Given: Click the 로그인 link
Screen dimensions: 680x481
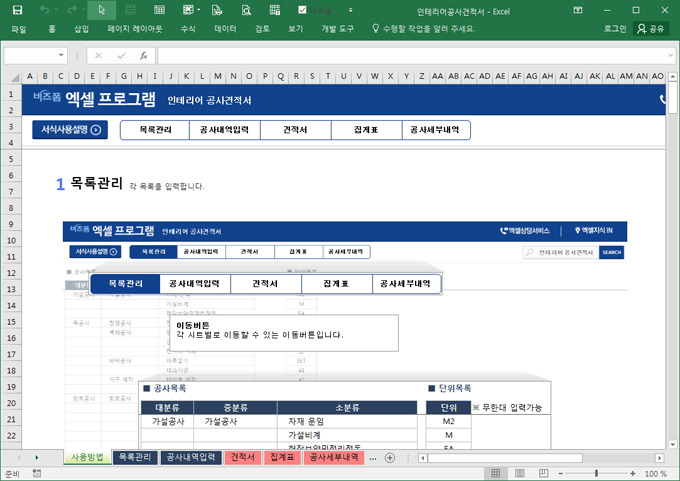Looking at the screenshot, I should coord(615,29).
